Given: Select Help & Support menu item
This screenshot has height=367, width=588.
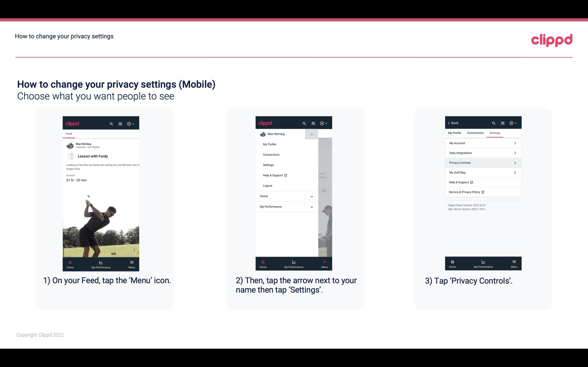Looking at the screenshot, I should click(274, 175).
